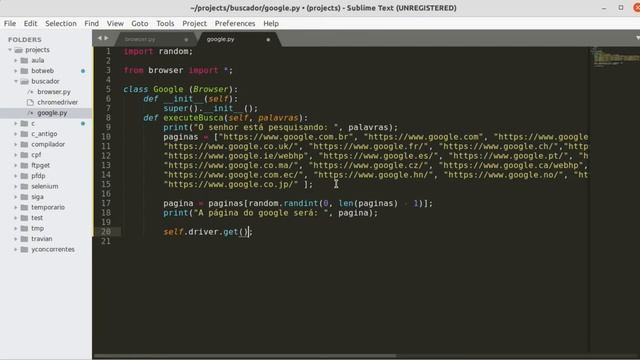Screen dimensions: 640x360
Task: Click the aula folder icon
Action: pyautogui.click(x=24, y=60)
